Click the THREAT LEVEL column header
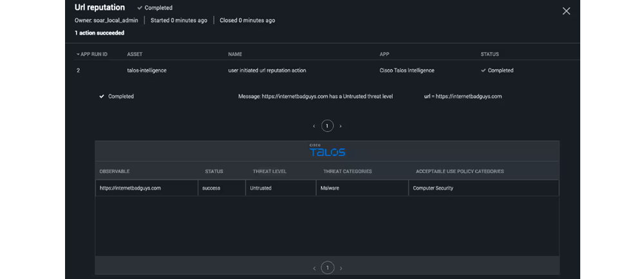The height and width of the screenshot is (279, 644). pos(269,171)
